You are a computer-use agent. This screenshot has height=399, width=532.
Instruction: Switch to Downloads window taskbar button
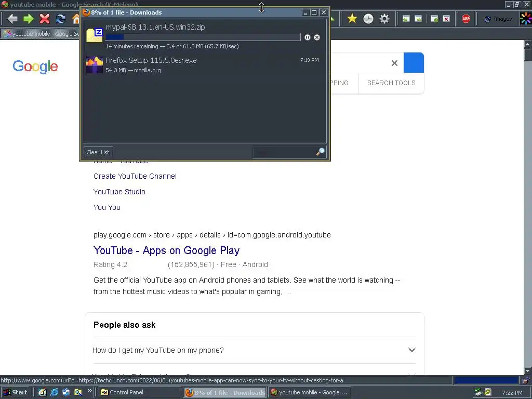click(x=225, y=393)
